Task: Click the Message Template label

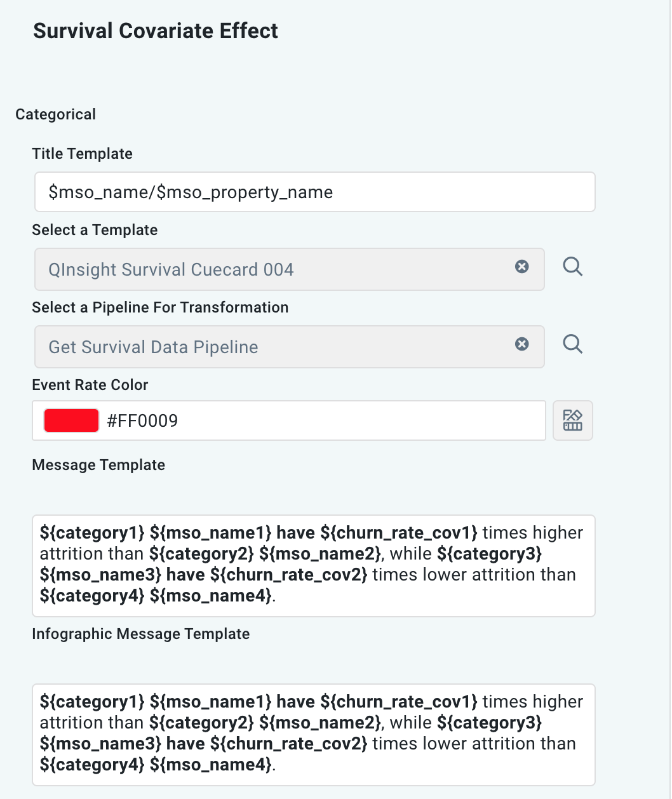Action: 98,465
